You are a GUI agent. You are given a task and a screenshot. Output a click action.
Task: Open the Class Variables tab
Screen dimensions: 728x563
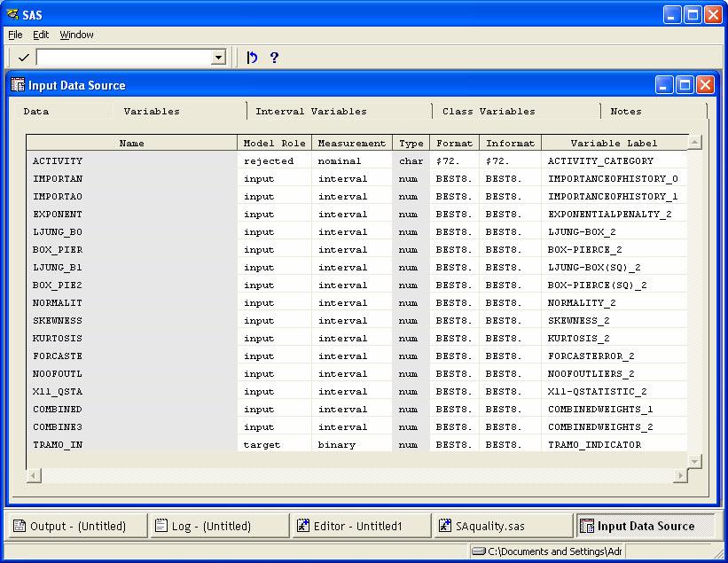click(x=489, y=112)
